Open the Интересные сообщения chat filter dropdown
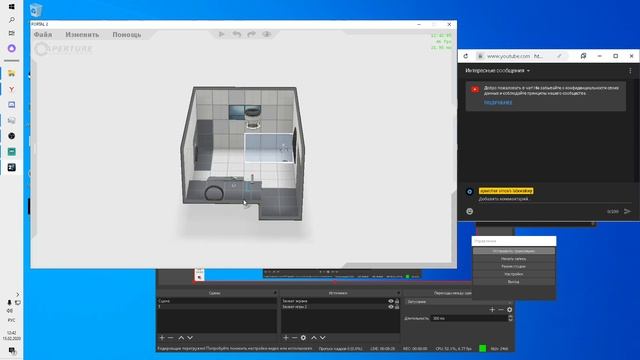 [498, 71]
